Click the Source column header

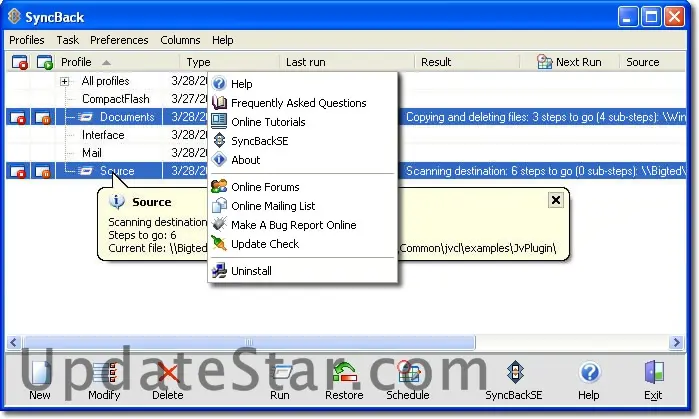(x=653, y=62)
